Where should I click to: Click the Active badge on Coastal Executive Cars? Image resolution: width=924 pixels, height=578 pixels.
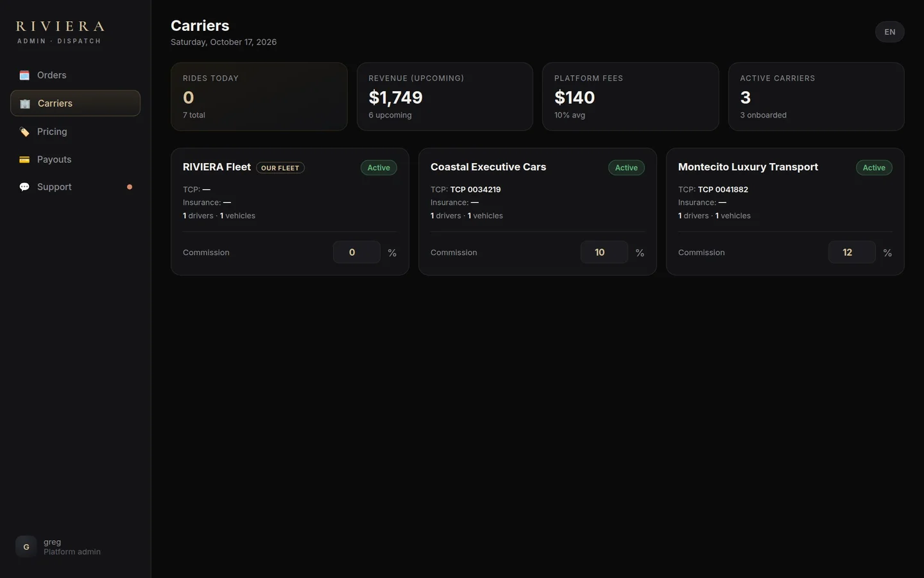click(626, 168)
